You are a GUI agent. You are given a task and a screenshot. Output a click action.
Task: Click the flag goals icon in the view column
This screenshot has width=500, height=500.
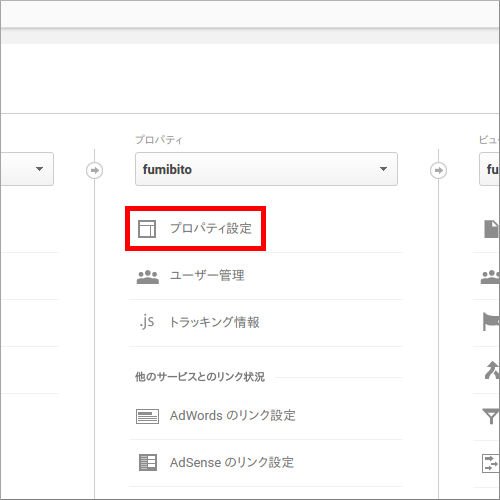click(491, 321)
